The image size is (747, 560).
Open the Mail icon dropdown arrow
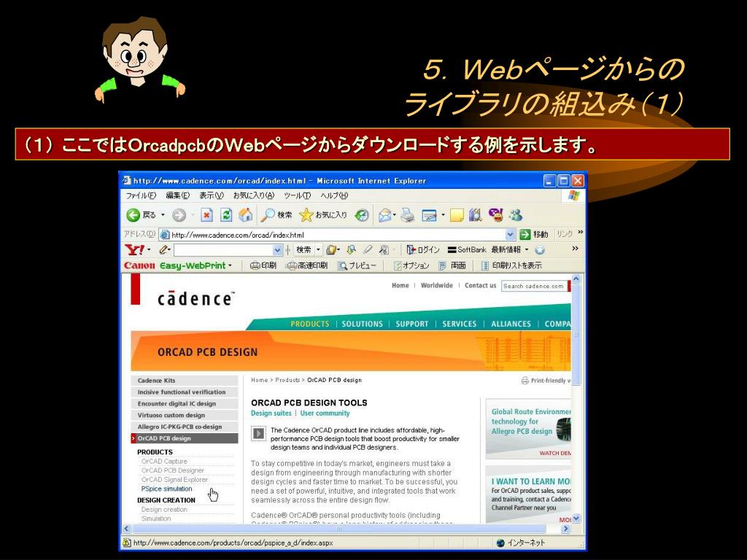click(395, 216)
